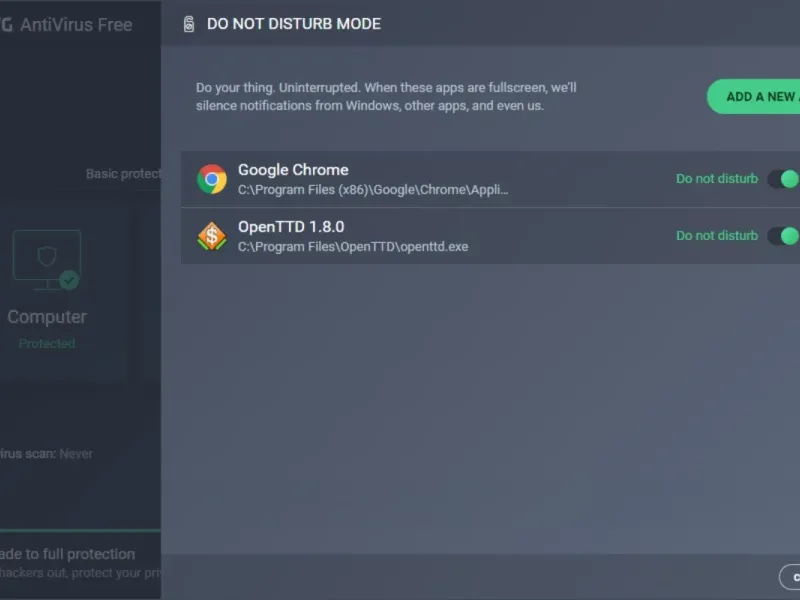
Task: Click the path C:\Program Files\OpenTTD\openttd.exe
Action: 353,247
